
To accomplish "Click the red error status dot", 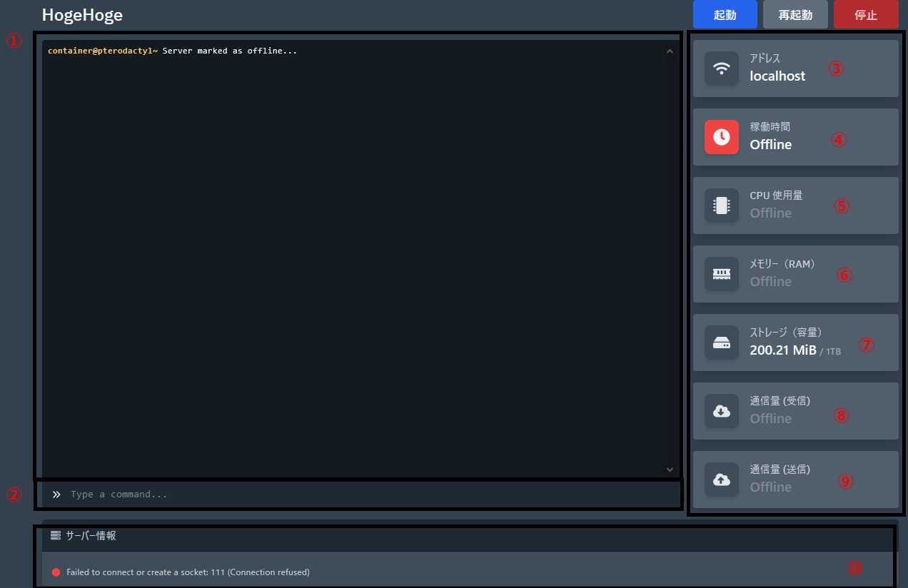I will 56,572.
